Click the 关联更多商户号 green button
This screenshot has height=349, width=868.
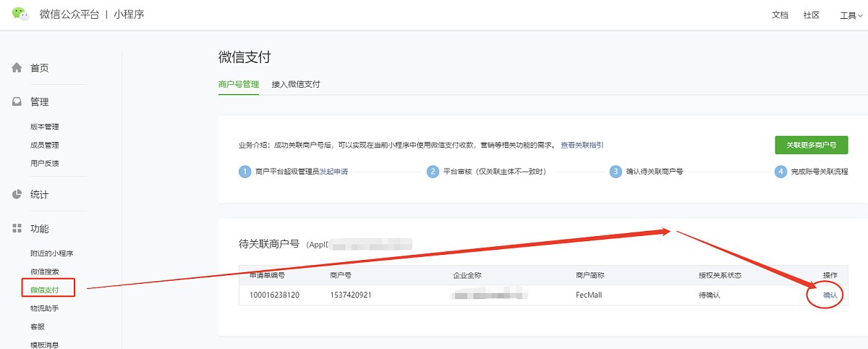tap(811, 145)
